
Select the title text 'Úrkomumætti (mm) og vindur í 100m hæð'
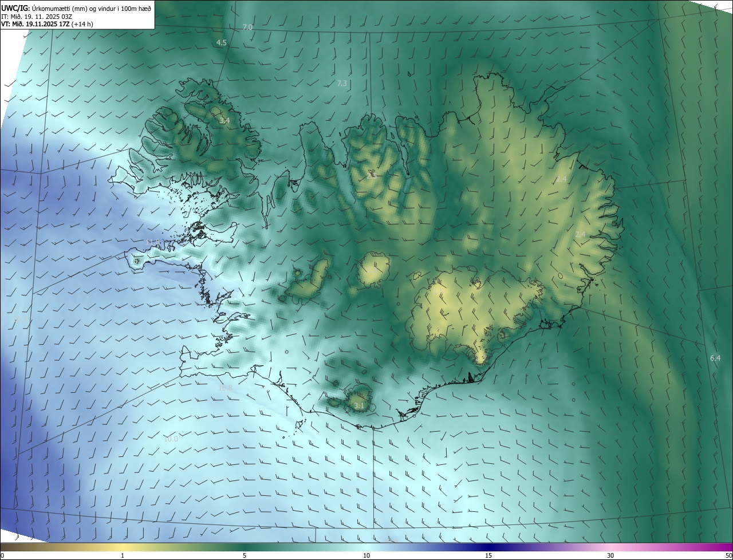click(x=92, y=7)
